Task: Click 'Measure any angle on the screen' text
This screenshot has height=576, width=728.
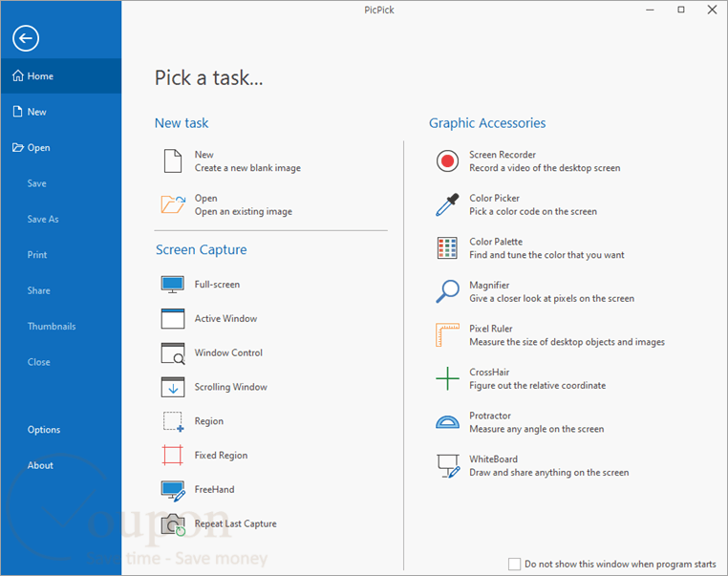Action: tap(536, 429)
